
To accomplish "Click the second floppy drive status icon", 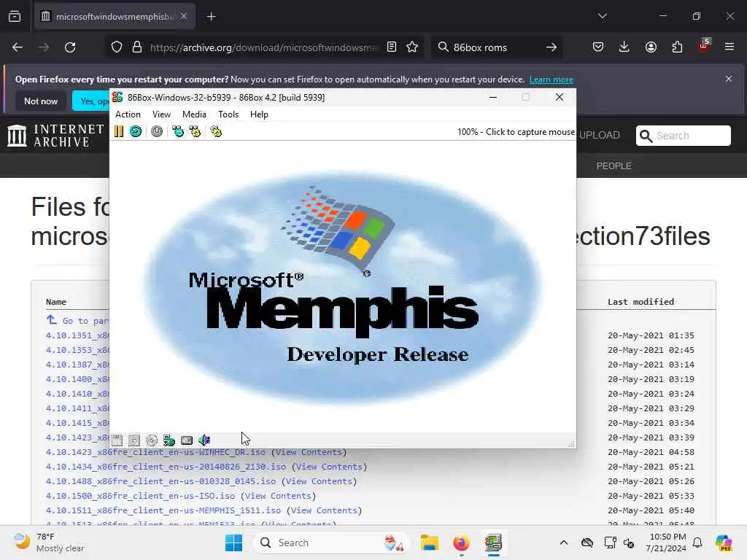I will pos(134,440).
